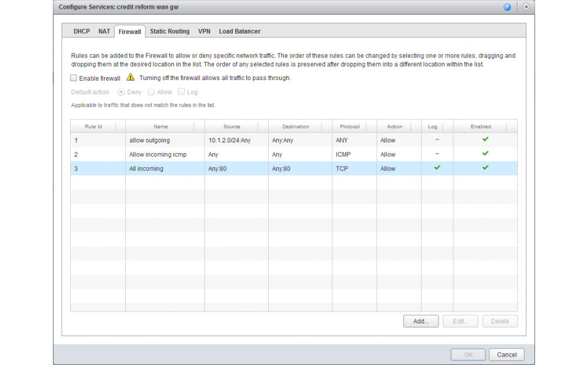This screenshot has width=588, height=365.
Task: Go to the Static Routing tab
Action: 169,32
